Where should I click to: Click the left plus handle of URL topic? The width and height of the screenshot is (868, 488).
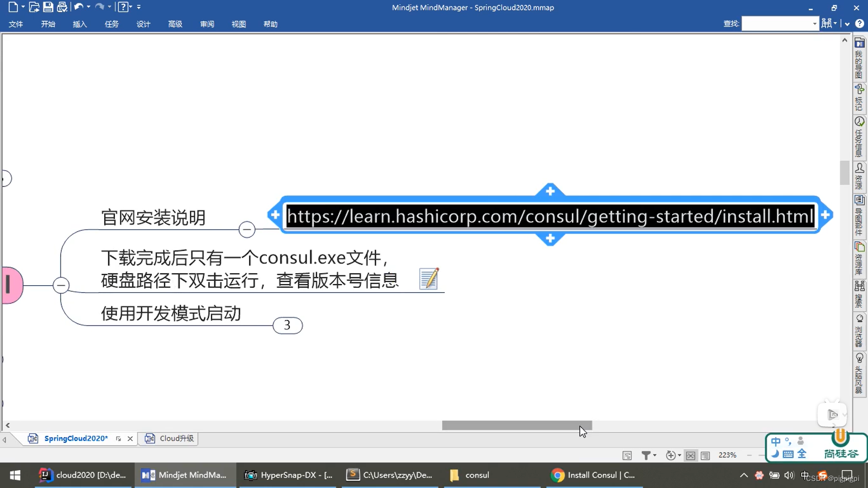coord(275,215)
